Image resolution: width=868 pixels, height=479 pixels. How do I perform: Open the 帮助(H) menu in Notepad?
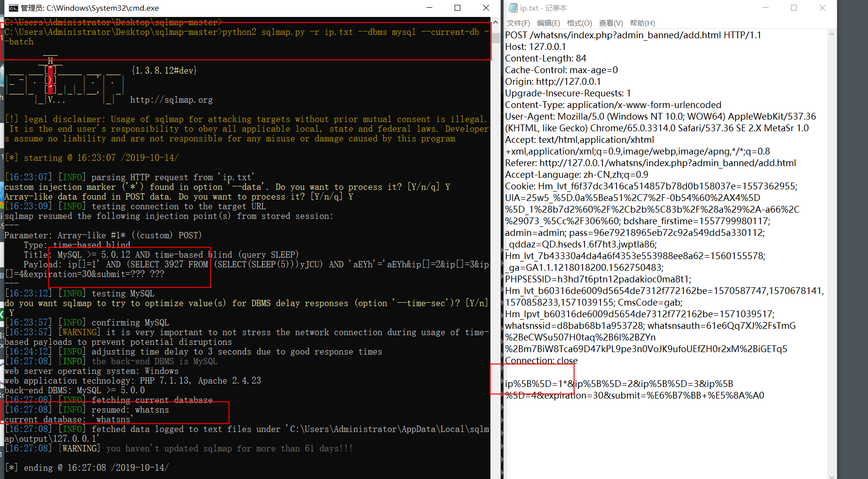click(642, 23)
